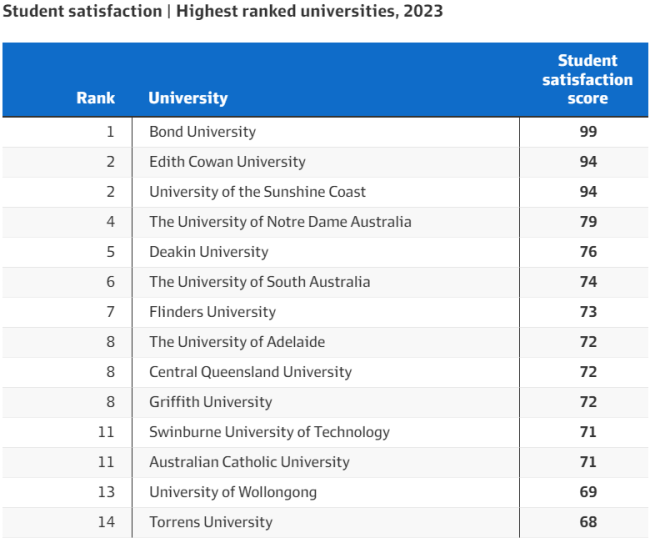Select 'Central Queensland University' cell
Image resolution: width=650 pixels, height=538 pixels.
250,372
